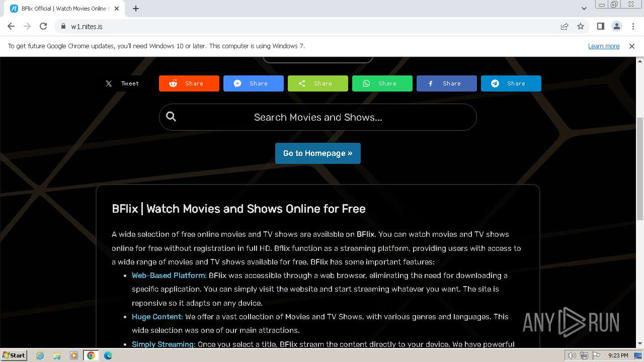Click the BFlix Watch Movies heading
Image resolution: width=644 pixels, height=362 pixels.
coord(238,209)
